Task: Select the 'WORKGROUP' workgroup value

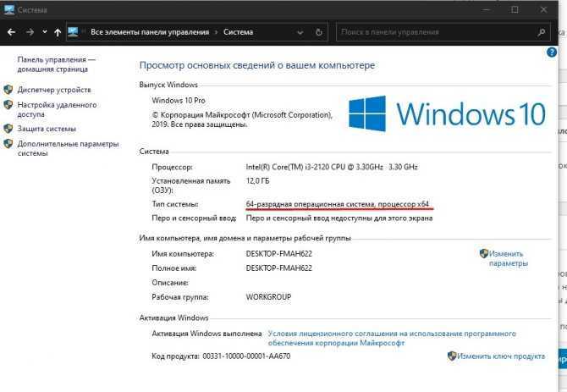Action: (x=268, y=297)
